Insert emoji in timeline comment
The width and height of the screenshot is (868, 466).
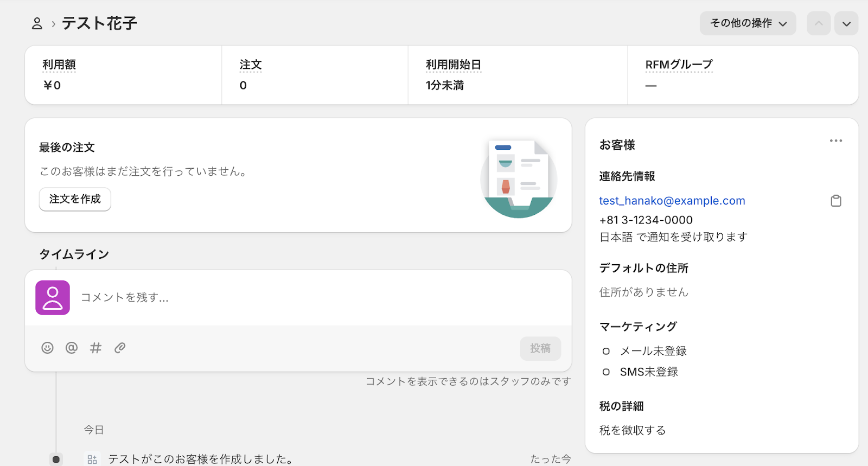(x=48, y=348)
